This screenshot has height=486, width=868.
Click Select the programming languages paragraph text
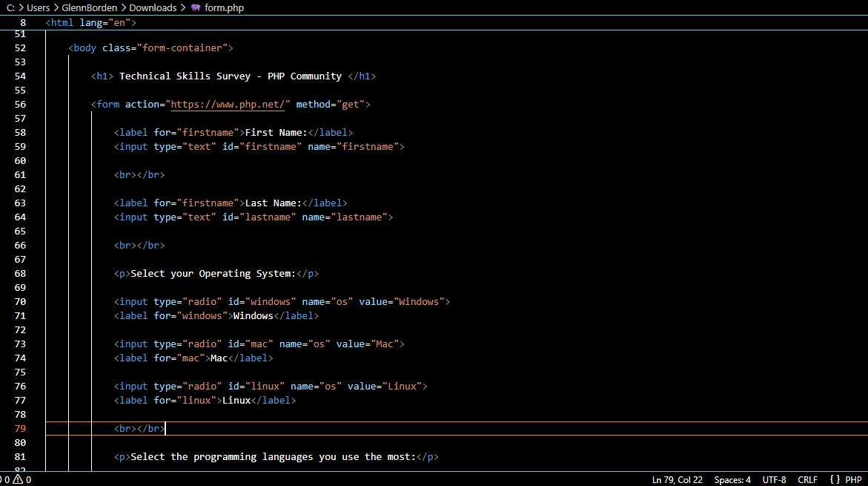click(x=273, y=456)
